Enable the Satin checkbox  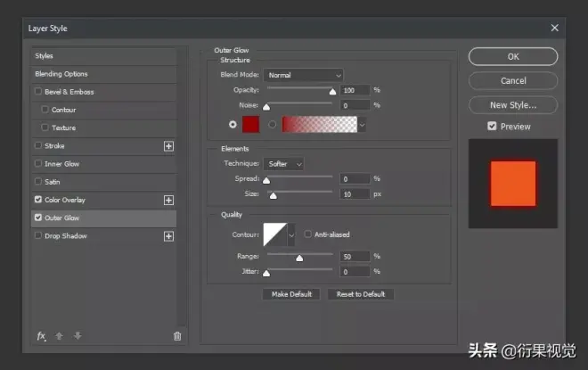coord(38,181)
